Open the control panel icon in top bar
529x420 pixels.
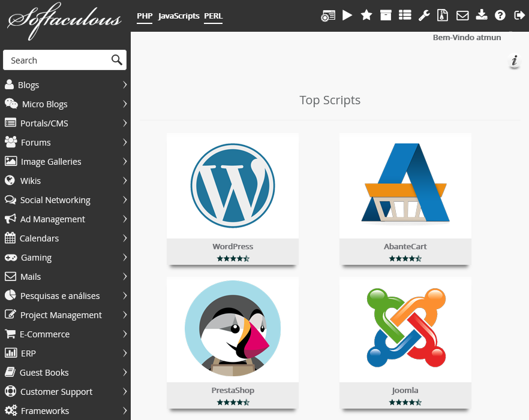coord(328,16)
